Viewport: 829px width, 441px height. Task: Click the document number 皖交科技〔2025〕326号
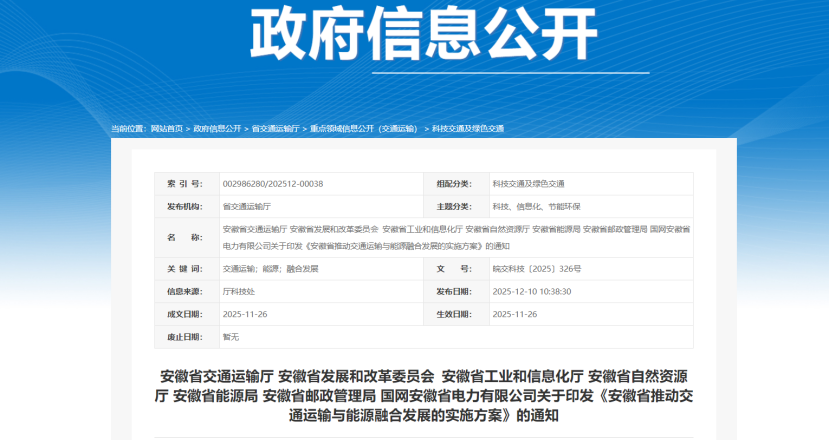(x=536, y=269)
